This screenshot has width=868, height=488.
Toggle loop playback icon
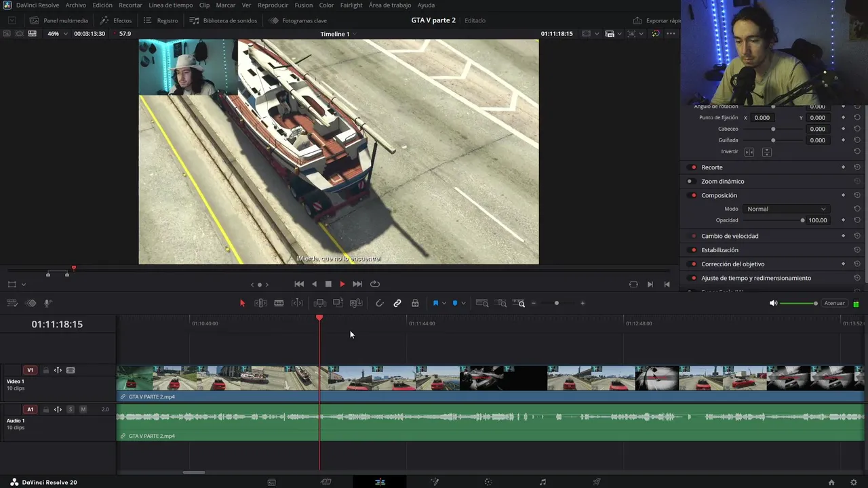click(x=375, y=284)
